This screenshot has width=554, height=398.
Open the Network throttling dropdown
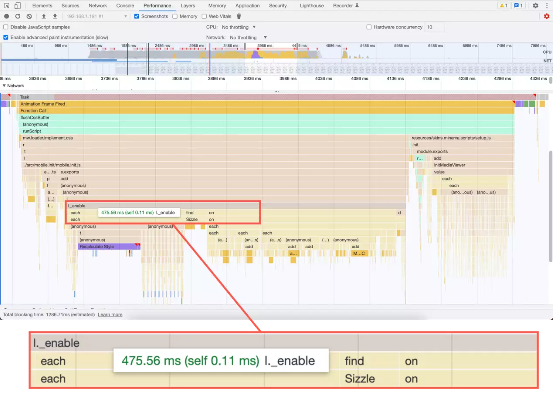pyautogui.click(x=248, y=37)
